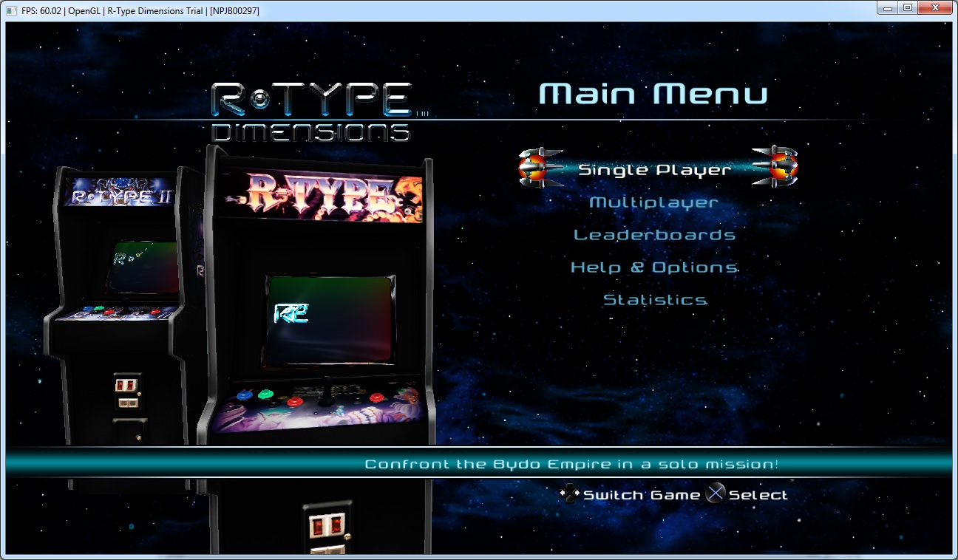Click the Select prompt label
Image resolution: width=958 pixels, height=560 pixels.
click(x=758, y=495)
